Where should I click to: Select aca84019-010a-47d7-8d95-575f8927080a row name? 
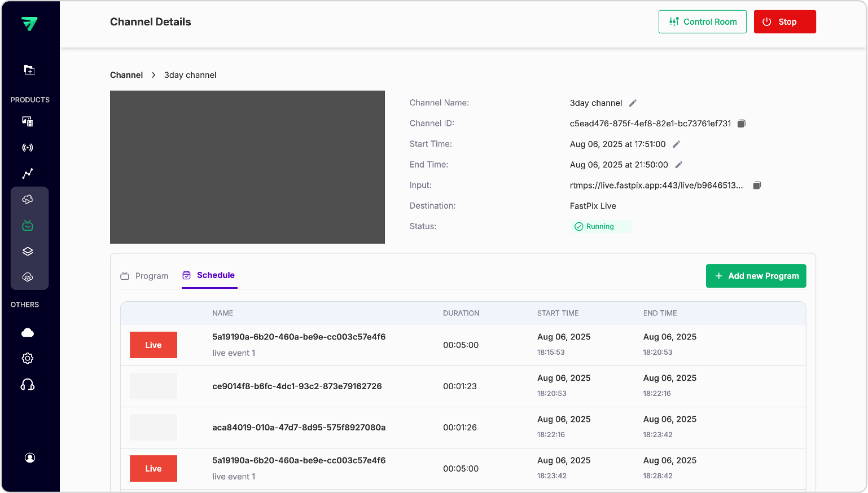(x=299, y=428)
